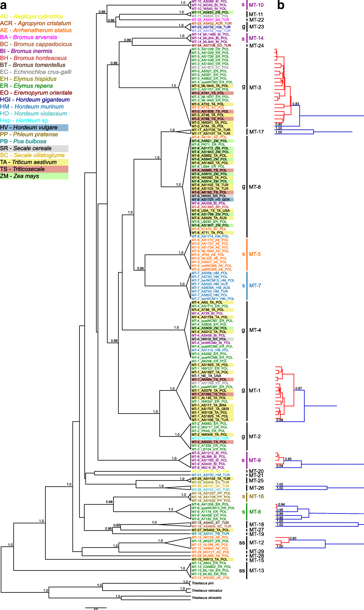This screenshot has height=610, width=364.
Task: Click support value '0.67' beside MT-1 in panel b
Action: [x=298, y=388]
